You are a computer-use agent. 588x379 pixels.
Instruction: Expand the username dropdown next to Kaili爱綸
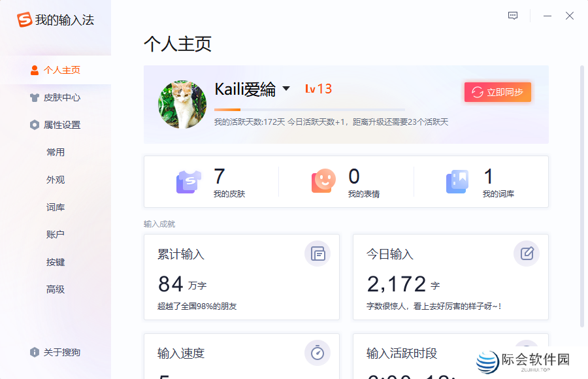point(288,89)
